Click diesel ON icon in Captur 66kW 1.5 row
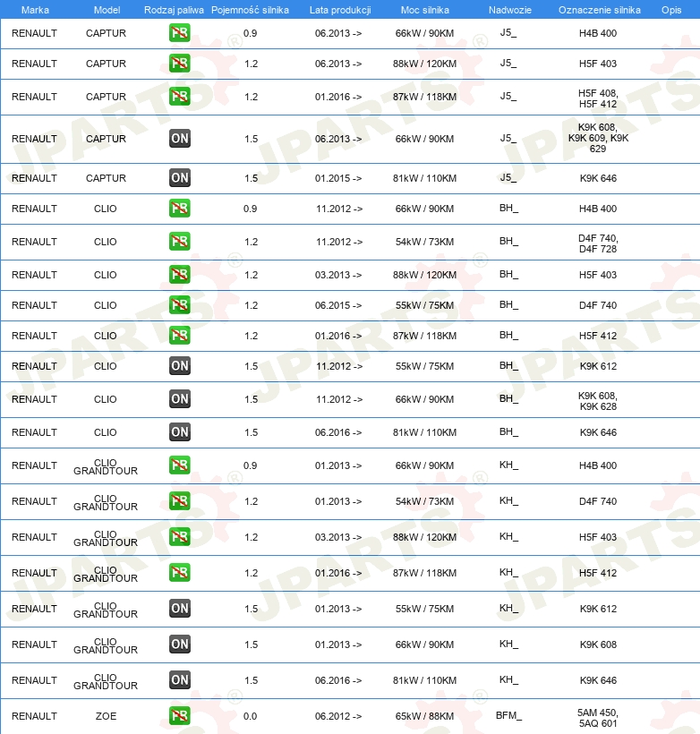The width and height of the screenshot is (700, 734). [180, 139]
